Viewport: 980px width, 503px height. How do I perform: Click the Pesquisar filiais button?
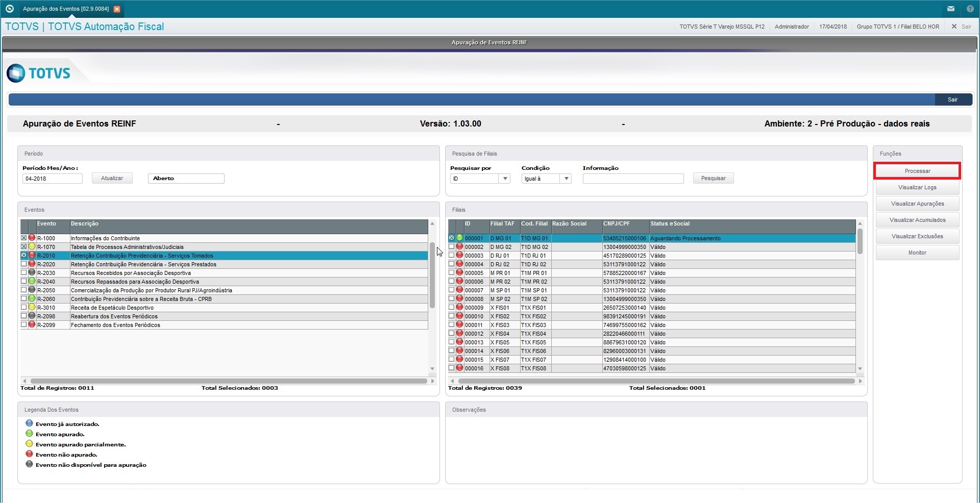click(x=713, y=178)
